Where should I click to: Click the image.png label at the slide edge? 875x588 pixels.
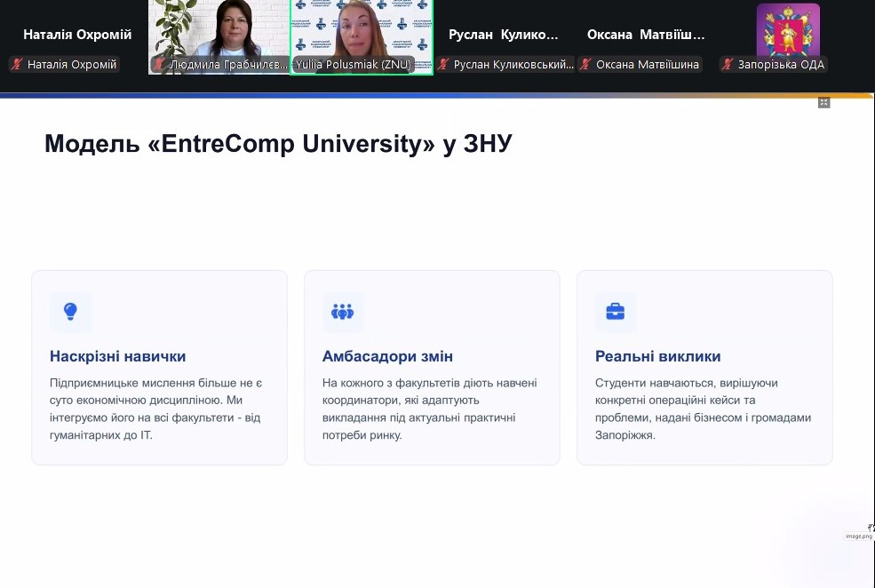click(x=858, y=536)
